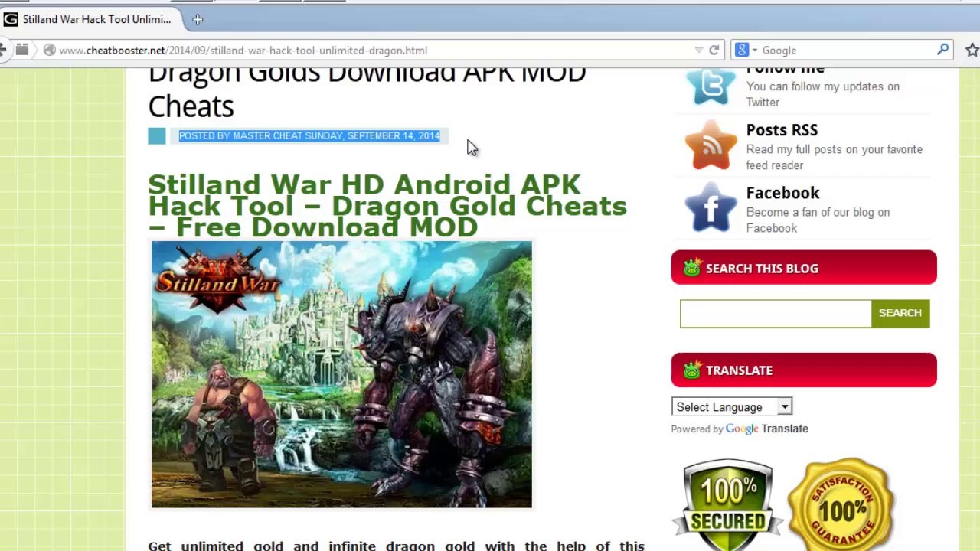980x551 pixels.
Task: Click the browser icon in the top-left corner
Action: (x=10, y=19)
